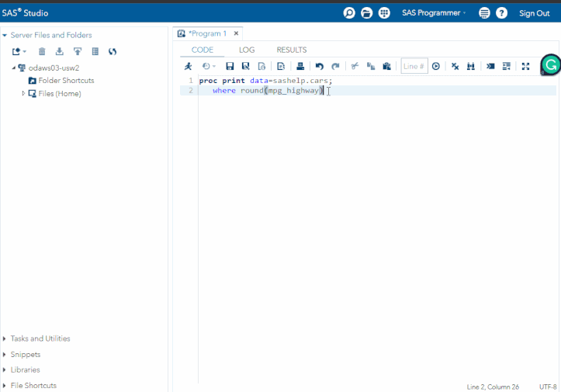Collapse Server Files and Folders section

pyautogui.click(x=5, y=35)
